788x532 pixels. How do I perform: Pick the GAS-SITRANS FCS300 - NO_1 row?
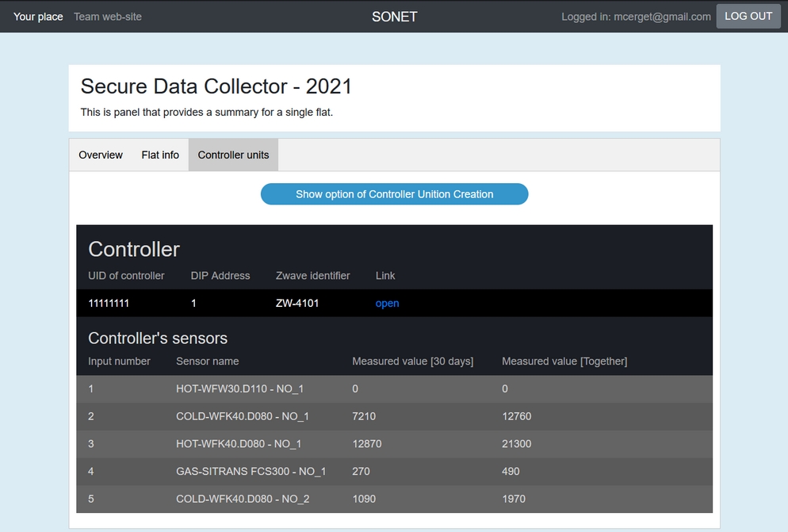click(x=251, y=472)
